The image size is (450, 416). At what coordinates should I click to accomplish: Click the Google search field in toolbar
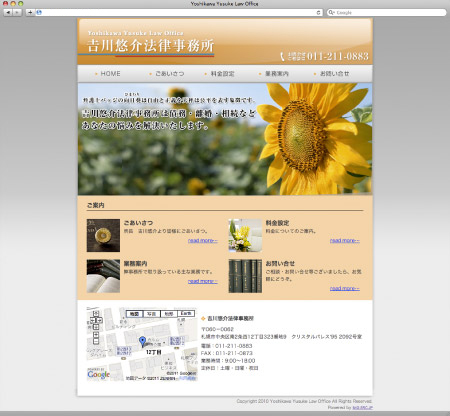[386, 12]
